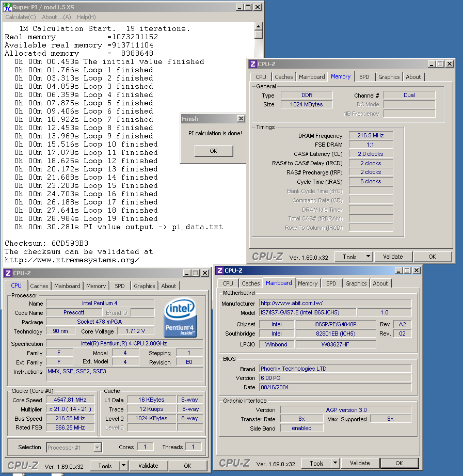Click the Core Speed 4547.81 MHz field

coord(70,400)
